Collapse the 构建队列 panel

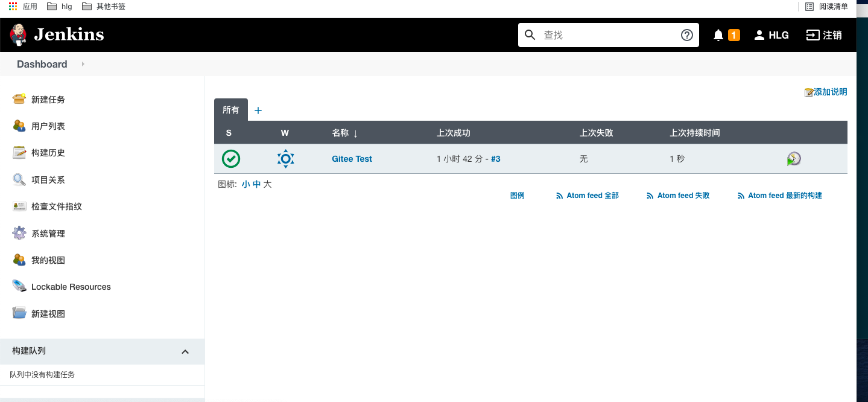point(185,351)
